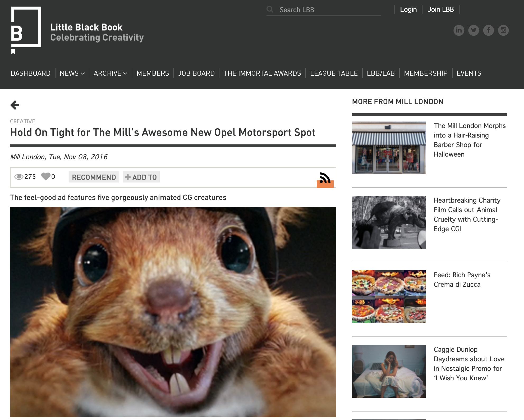
Task: Open the barber shop Halloween thumbnail
Action: click(389, 148)
